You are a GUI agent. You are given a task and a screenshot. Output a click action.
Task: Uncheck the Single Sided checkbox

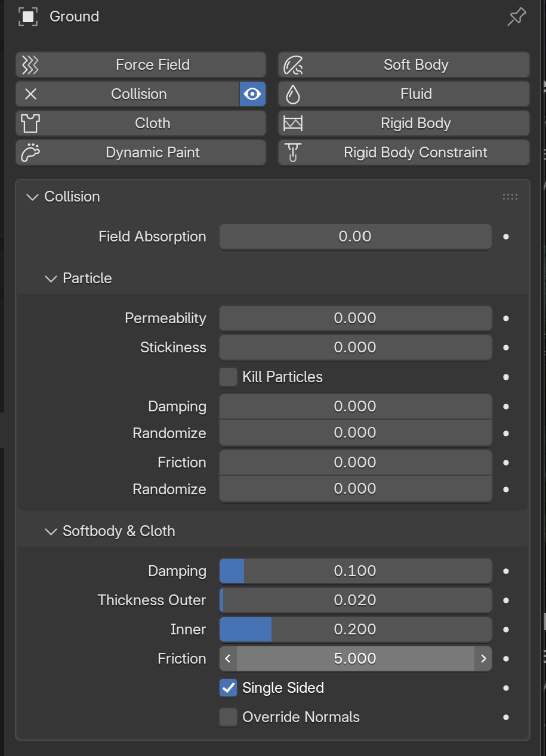[x=228, y=688]
